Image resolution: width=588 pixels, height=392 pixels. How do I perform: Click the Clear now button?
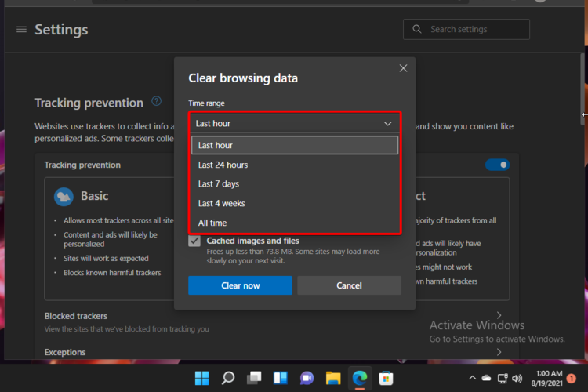coord(240,285)
